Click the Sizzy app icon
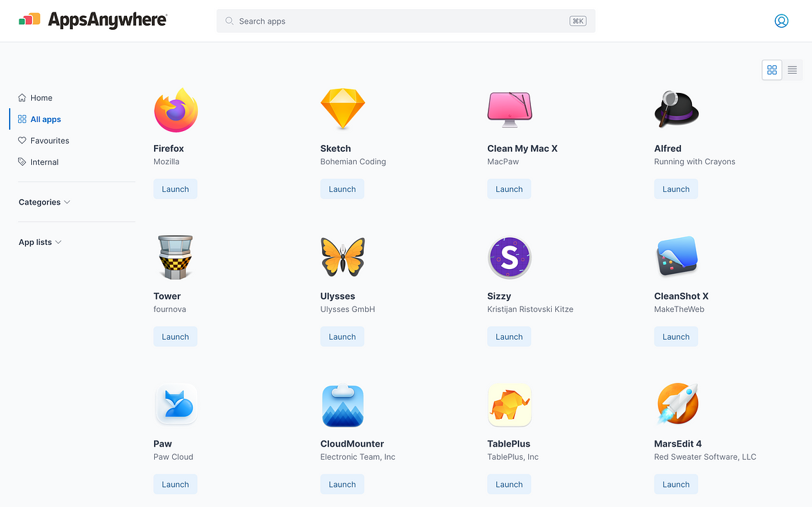812x507 pixels. [509, 257]
